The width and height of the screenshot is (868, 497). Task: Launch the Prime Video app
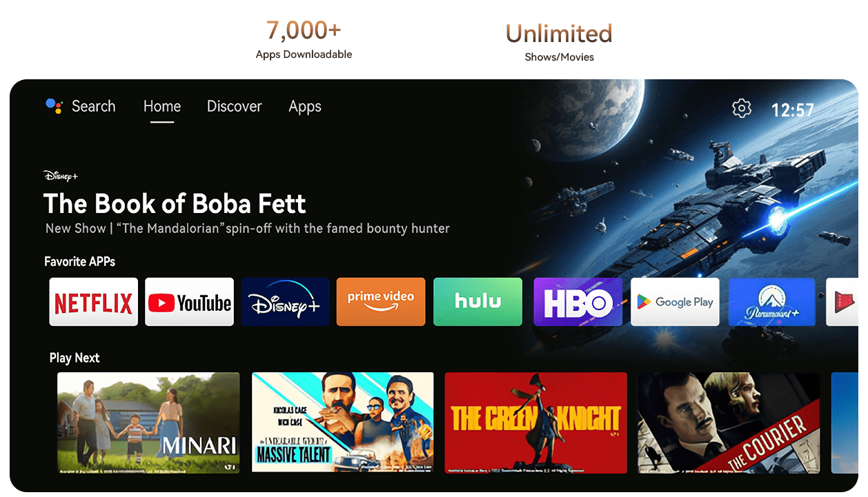pyautogui.click(x=381, y=302)
